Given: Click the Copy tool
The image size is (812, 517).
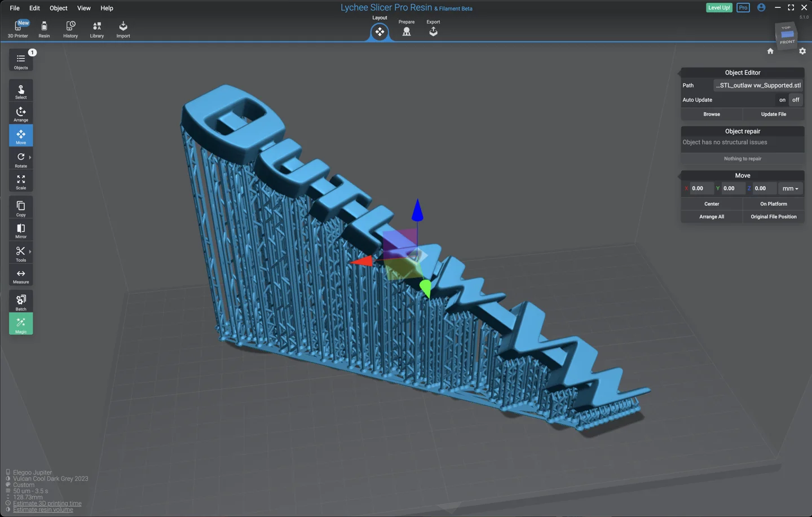Looking at the screenshot, I should coord(21,208).
